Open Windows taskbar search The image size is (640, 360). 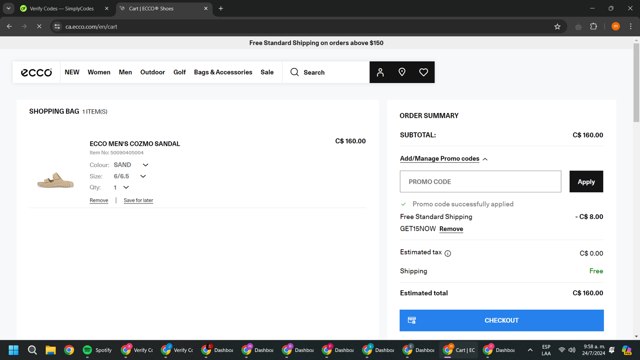tap(32, 350)
